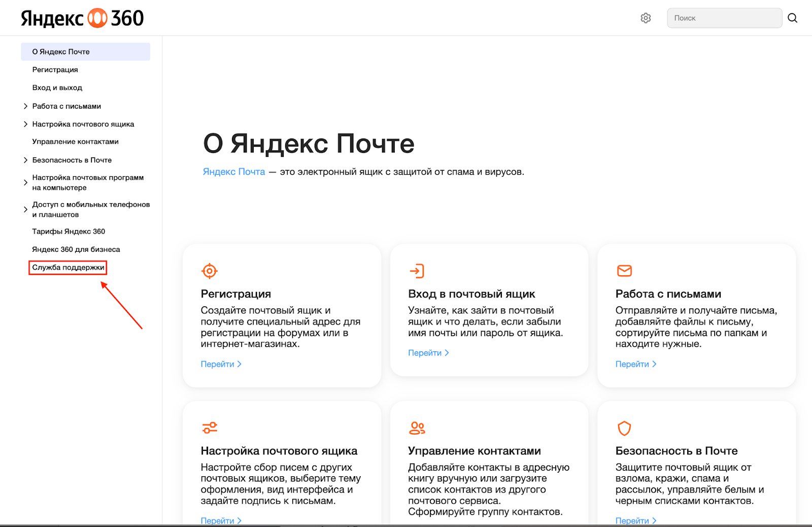Viewport: 812px width, 527px height.
Task: Click the Управление контактами people icon
Action: (417, 428)
